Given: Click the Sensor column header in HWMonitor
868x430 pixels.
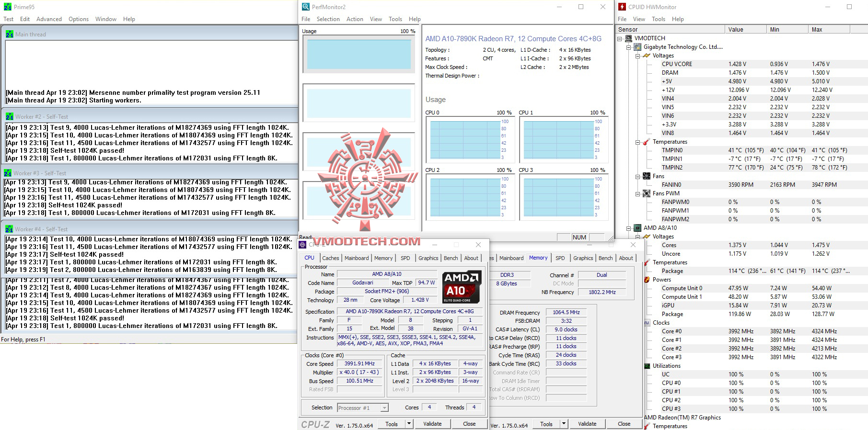Looking at the screenshot, I should (670, 30).
